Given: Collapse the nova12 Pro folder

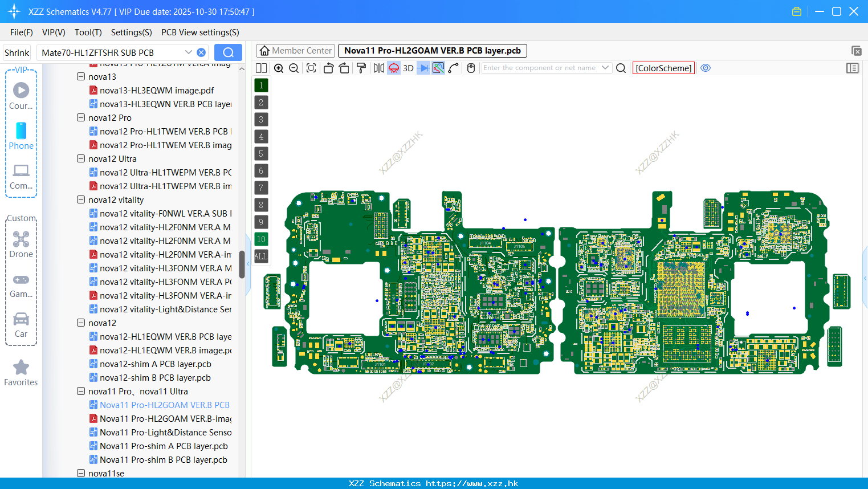Looking at the screenshot, I should click(x=81, y=117).
